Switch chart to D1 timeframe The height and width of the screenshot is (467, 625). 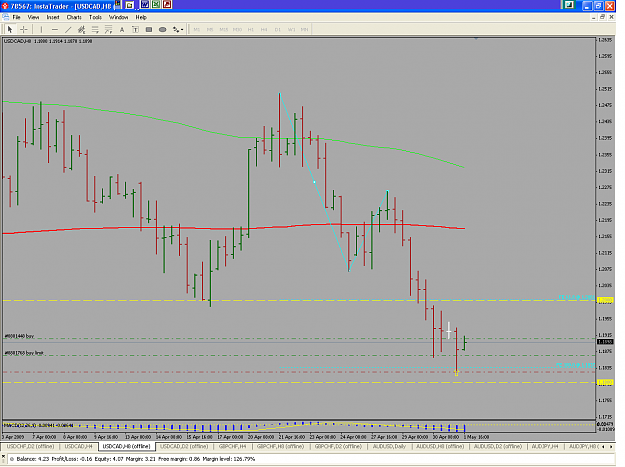(278, 29)
